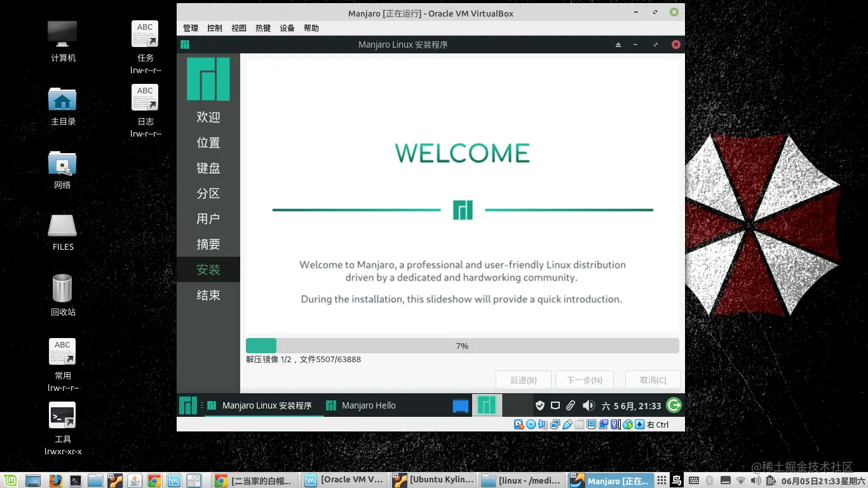Click the blue show-desktop icon in Manjaro panel
This screenshot has height=488, width=868.
(x=461, y=405)
